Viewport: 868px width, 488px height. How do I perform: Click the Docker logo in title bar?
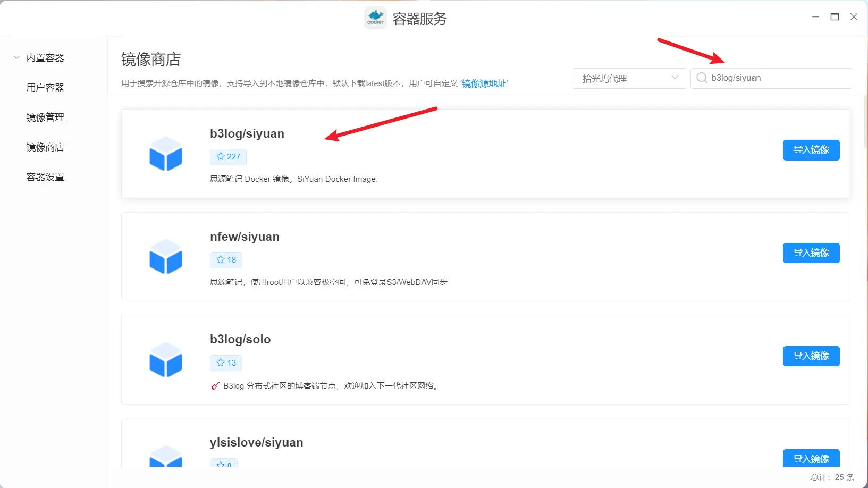(x=375, y=18)
